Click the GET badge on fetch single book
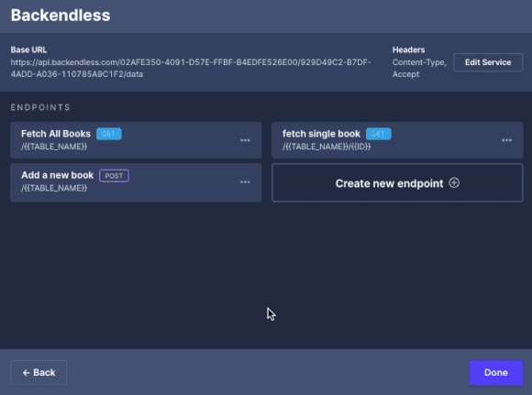 coord(378,134)
